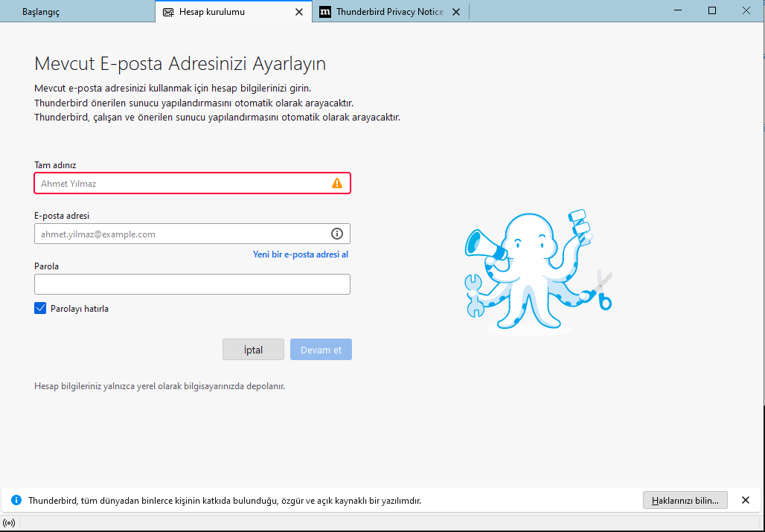Click the connection status icon in the status bar
Screen dimensions: 765x532
(9, 523)
